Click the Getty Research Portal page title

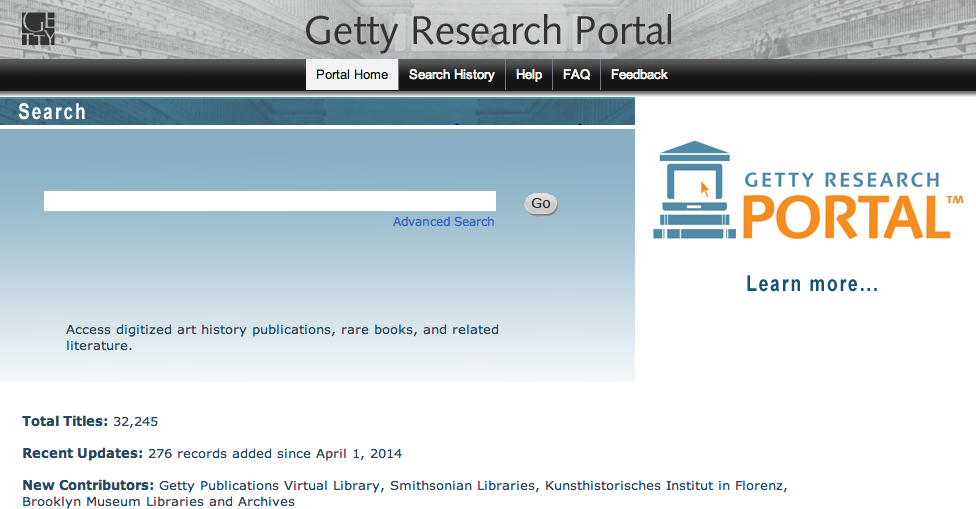tap(489, 30)
